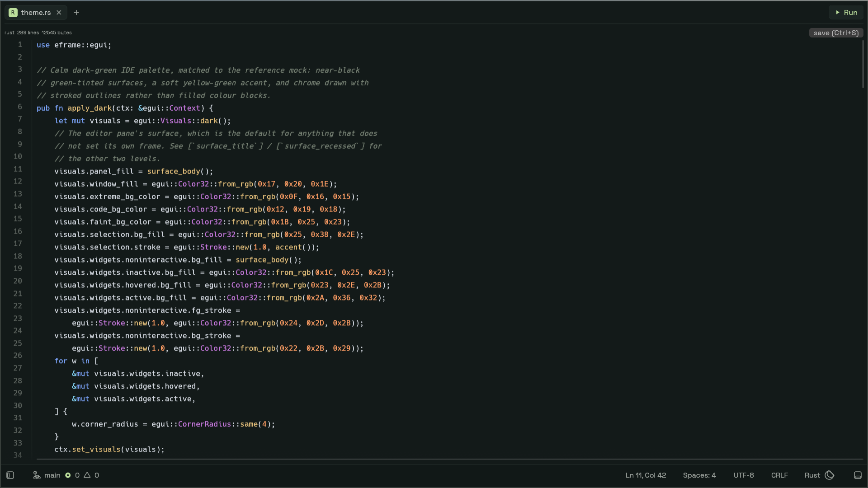Screen dimensions: 868x488
Task: Click the git branch icon next to main
Action: [x=37, y=475]
